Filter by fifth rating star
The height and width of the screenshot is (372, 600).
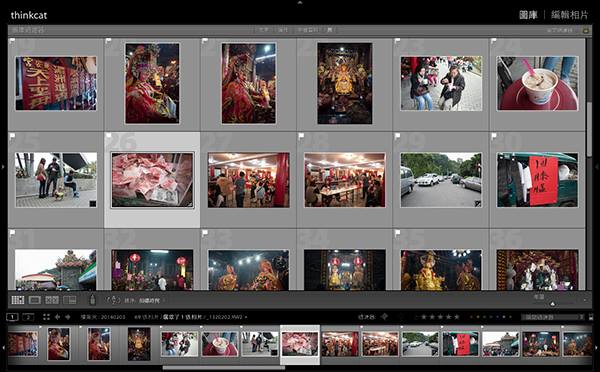(457, 317)
